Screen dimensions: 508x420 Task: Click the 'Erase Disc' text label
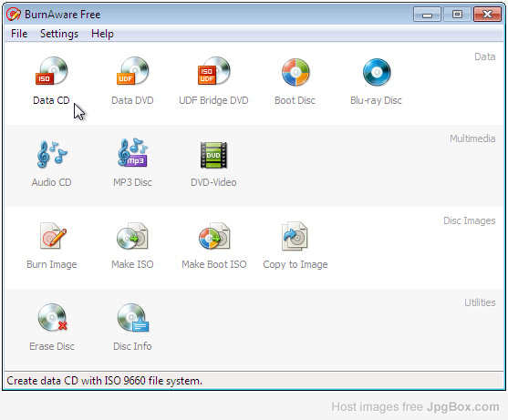(x=52, y=346)
